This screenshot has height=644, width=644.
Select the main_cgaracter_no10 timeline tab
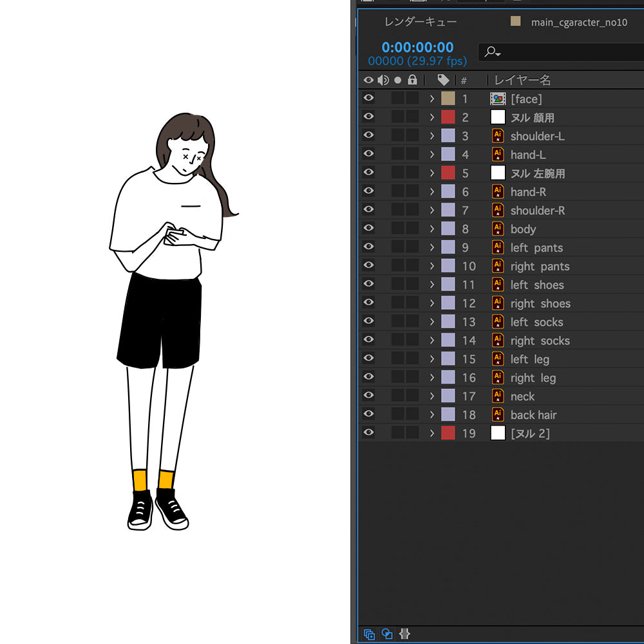(578, 22)
